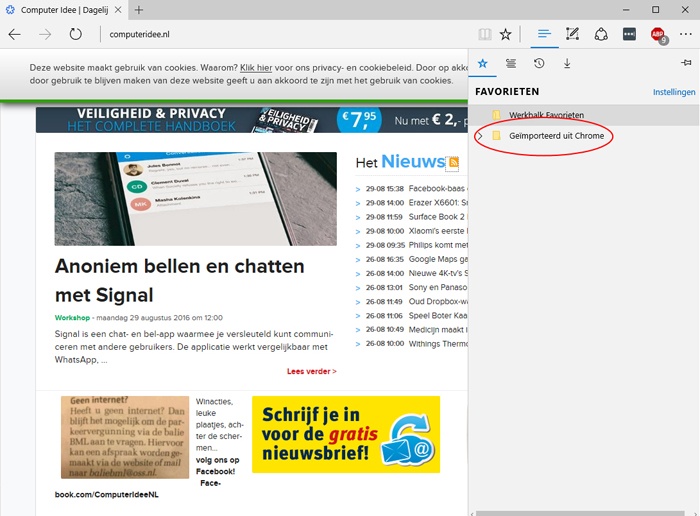Follow the 'Klik hier' cookie policy link

coord(256,68)
